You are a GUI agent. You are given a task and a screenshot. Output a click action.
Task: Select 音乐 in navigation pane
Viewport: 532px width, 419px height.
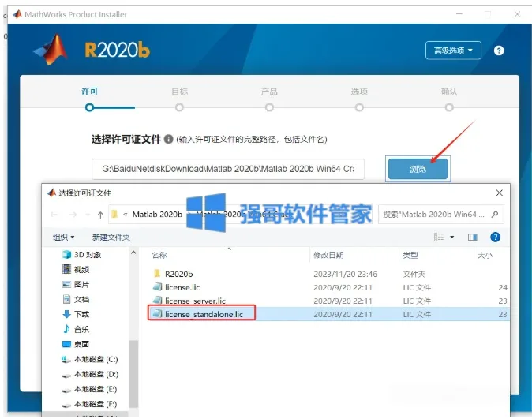(76, 329)
